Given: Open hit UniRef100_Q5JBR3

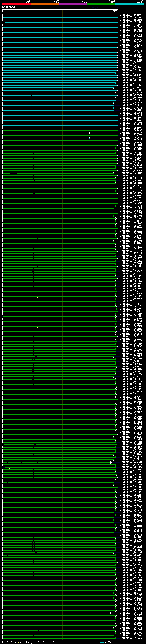Looking at the screenshot, I should click(x=131, y=75).
